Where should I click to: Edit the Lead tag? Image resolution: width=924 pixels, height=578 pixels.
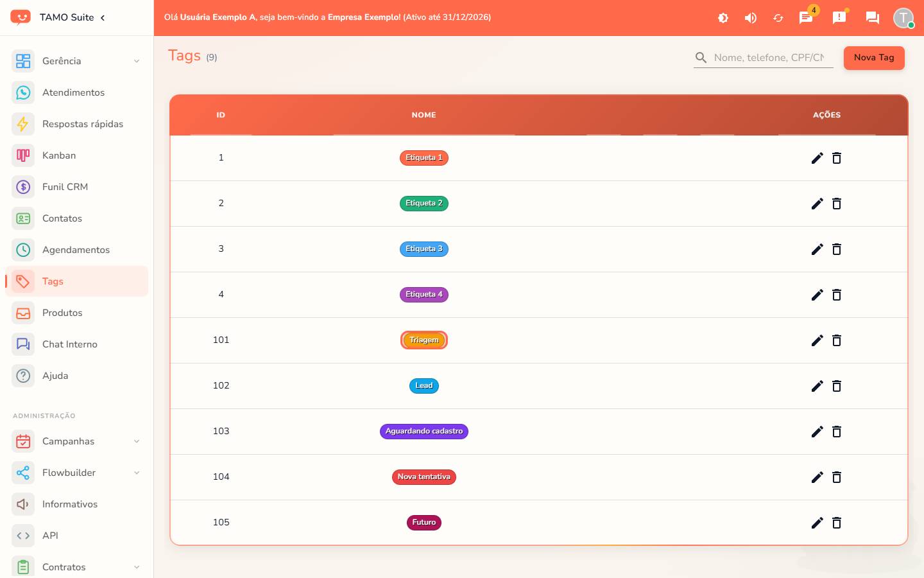coord(817,386)
